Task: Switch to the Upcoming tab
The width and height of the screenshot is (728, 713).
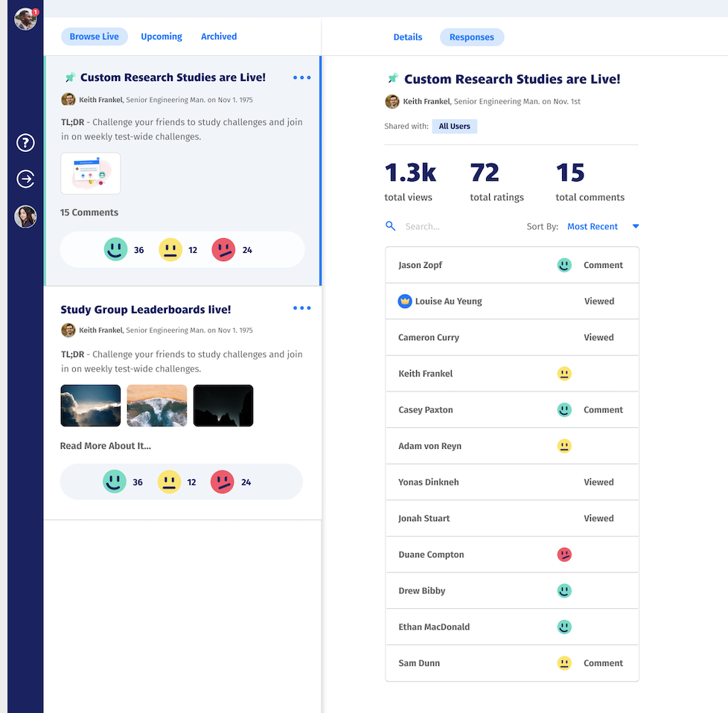Action: pyautogui.click(x=162, y=36)
